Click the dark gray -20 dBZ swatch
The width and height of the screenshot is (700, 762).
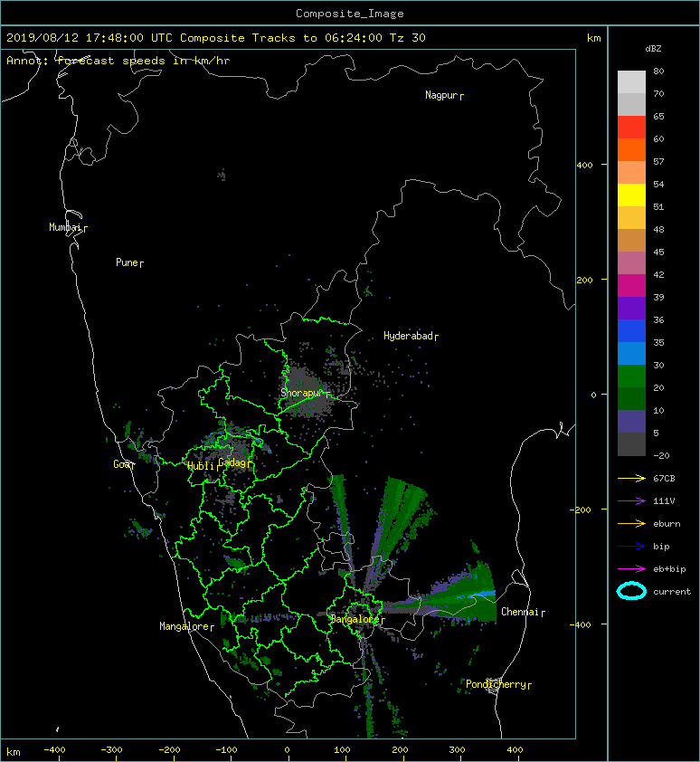(x=631, y=443)
